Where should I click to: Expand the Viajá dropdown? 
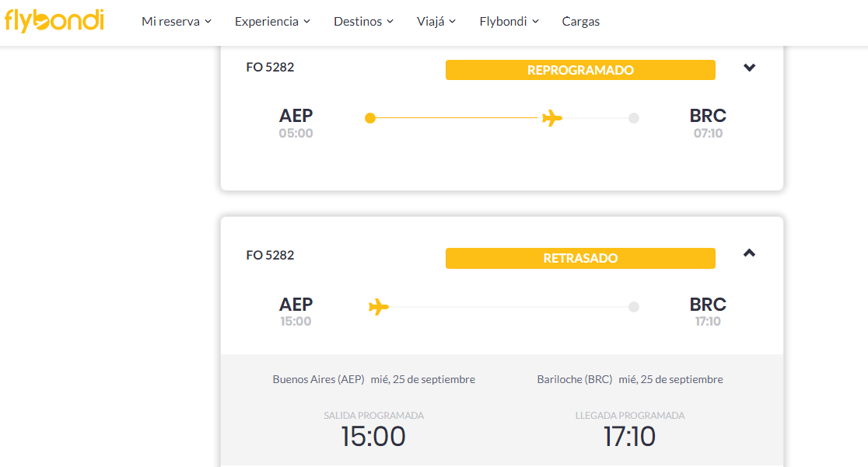pyautogui.click(x=436, y=22)
